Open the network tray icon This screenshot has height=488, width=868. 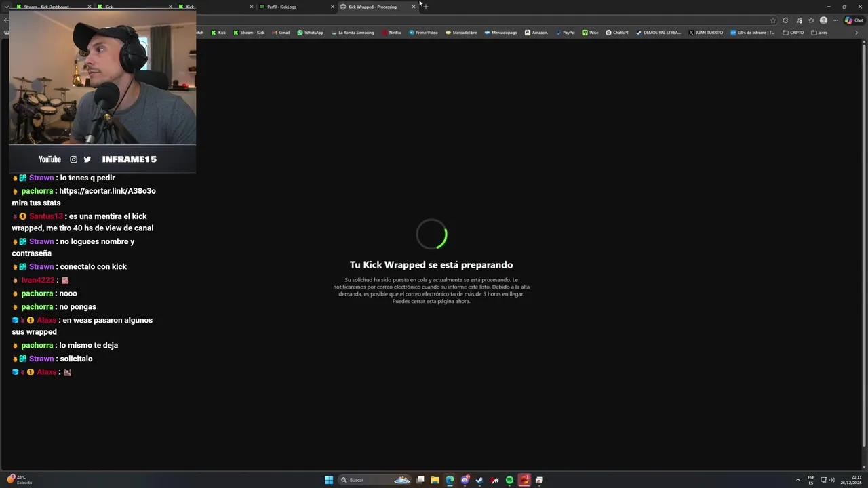click(x=823, y=480)
